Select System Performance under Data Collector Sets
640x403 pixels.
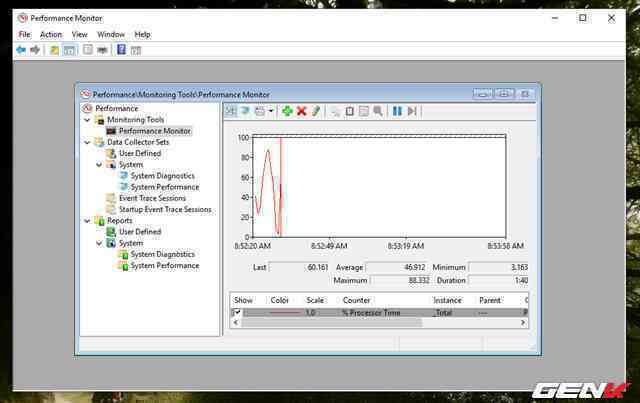click(x=165, y=187)
